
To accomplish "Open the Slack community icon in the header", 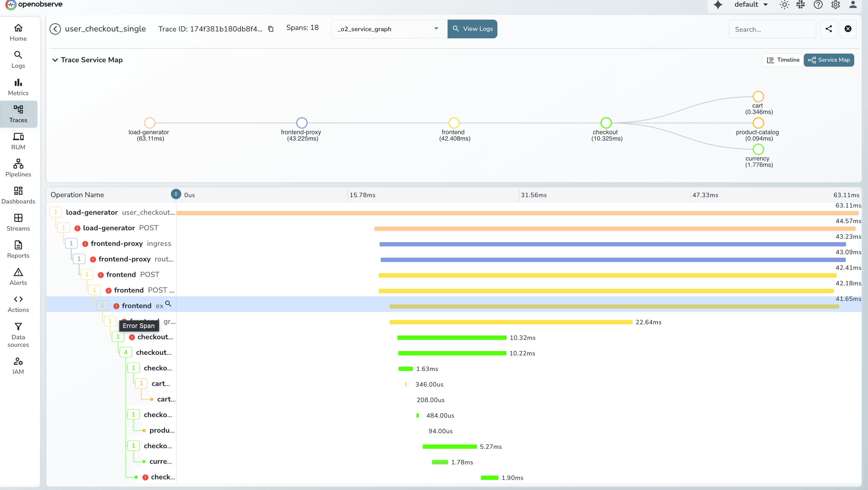I will pos(801,5).
